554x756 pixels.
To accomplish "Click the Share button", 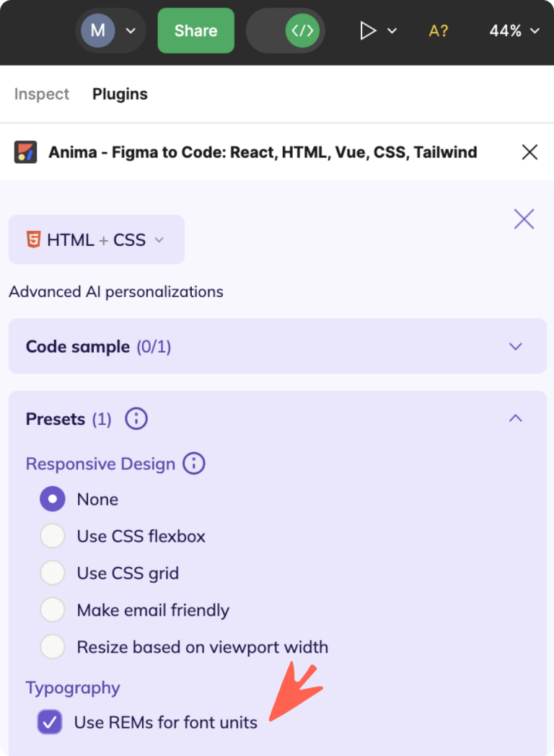I will tap(195, 31).
